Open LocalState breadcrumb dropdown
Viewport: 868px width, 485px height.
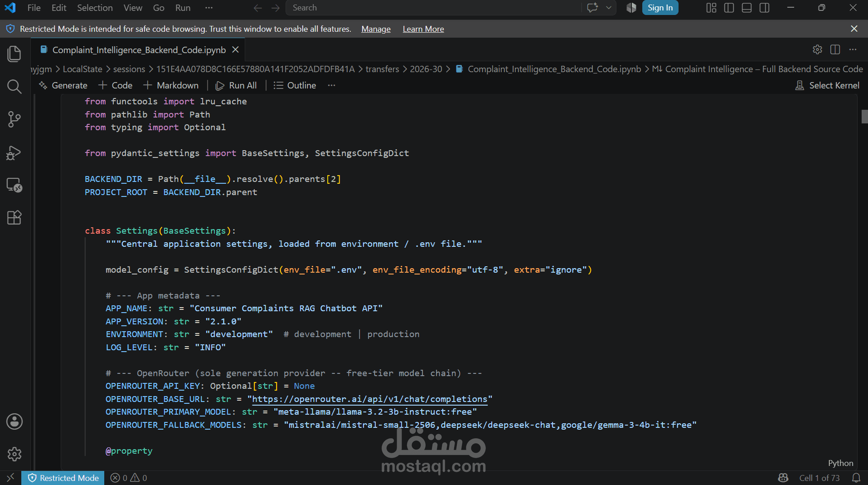(82, 69)
